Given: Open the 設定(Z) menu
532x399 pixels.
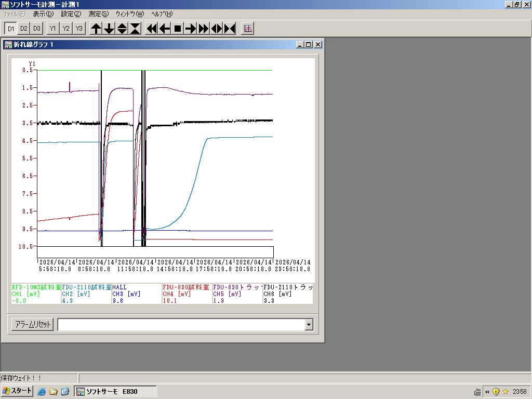Looking at the screenshot, I should coord(71,14).
